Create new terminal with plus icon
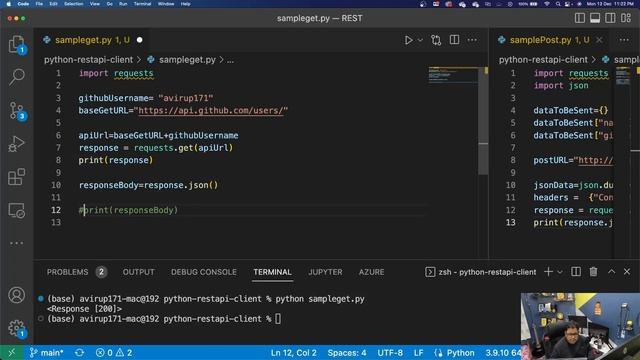 pos(548,272)
